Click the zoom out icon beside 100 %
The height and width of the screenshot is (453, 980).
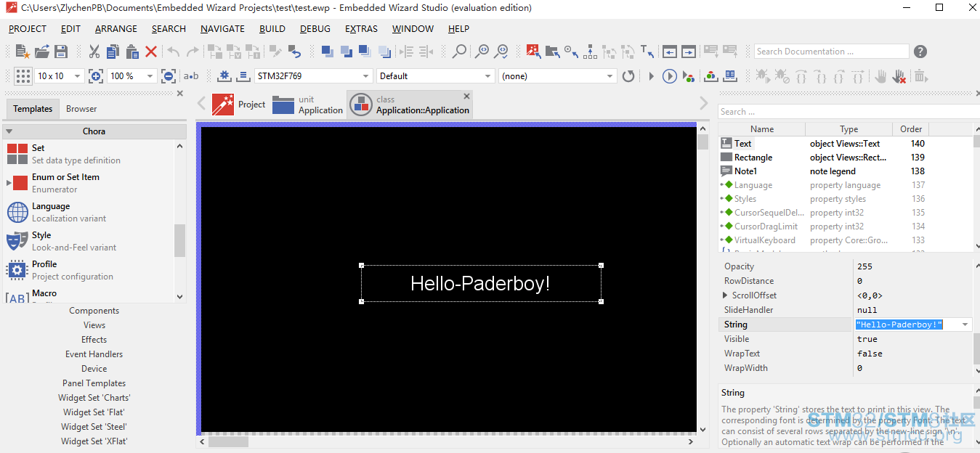(168, 76)
